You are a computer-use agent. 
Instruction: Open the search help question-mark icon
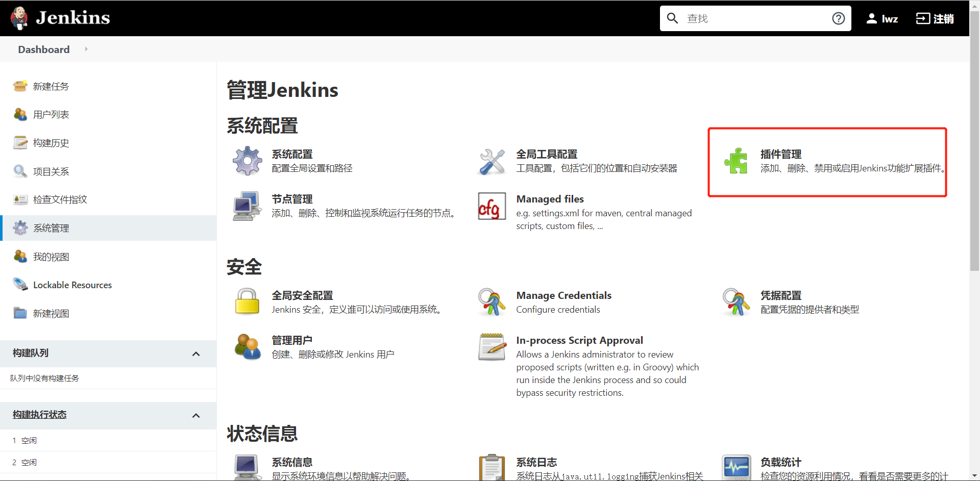click(838, 18)
